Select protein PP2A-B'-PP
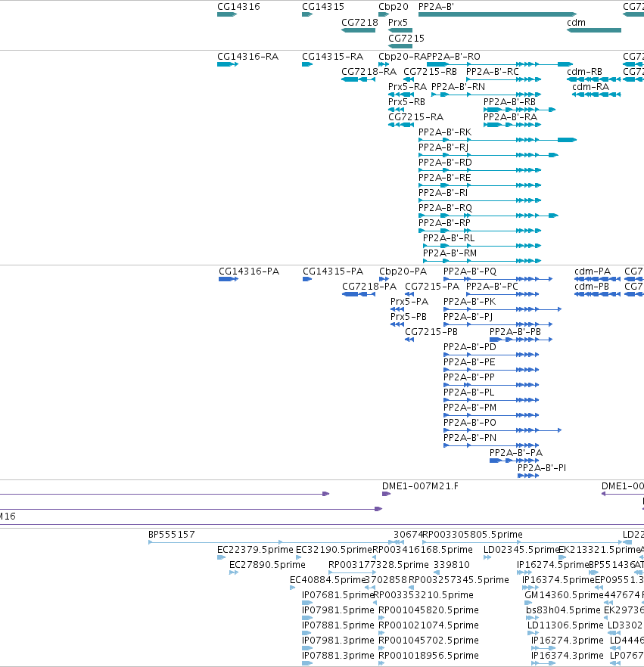 (x=469, y=377)
